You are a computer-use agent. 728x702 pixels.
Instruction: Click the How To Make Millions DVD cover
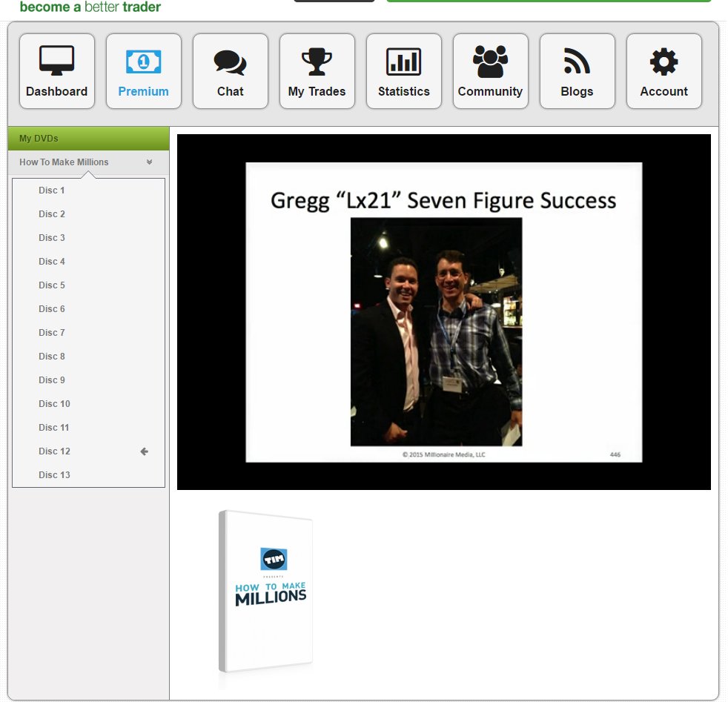click(265, 592)
